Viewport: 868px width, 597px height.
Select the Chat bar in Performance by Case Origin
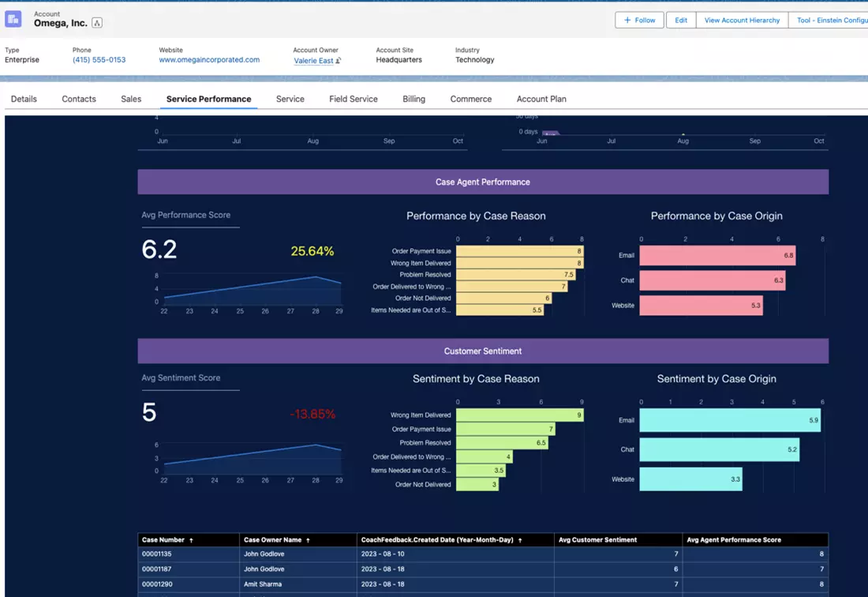713,280
